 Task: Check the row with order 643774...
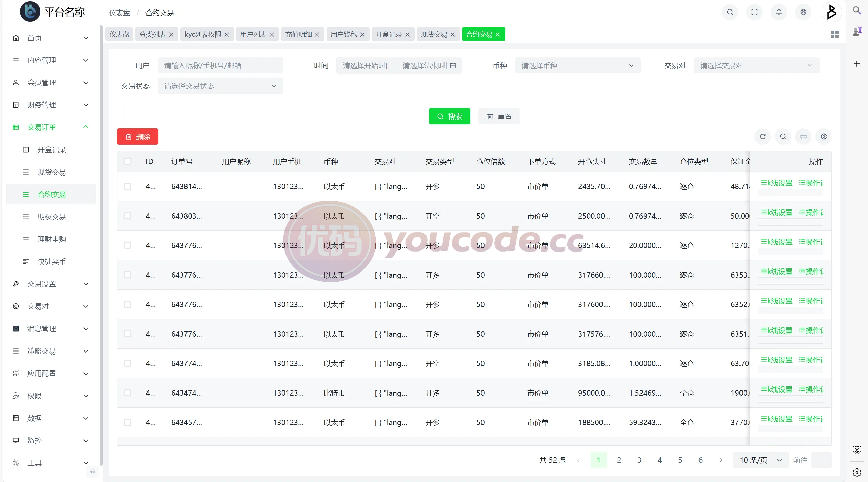pyautogui.click(x=127, y=363)
